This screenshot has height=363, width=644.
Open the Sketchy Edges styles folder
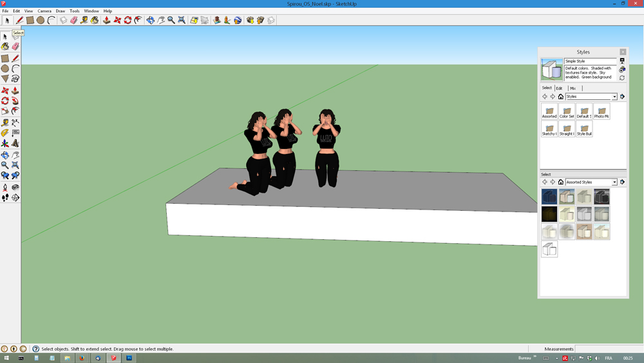(549, 129)
